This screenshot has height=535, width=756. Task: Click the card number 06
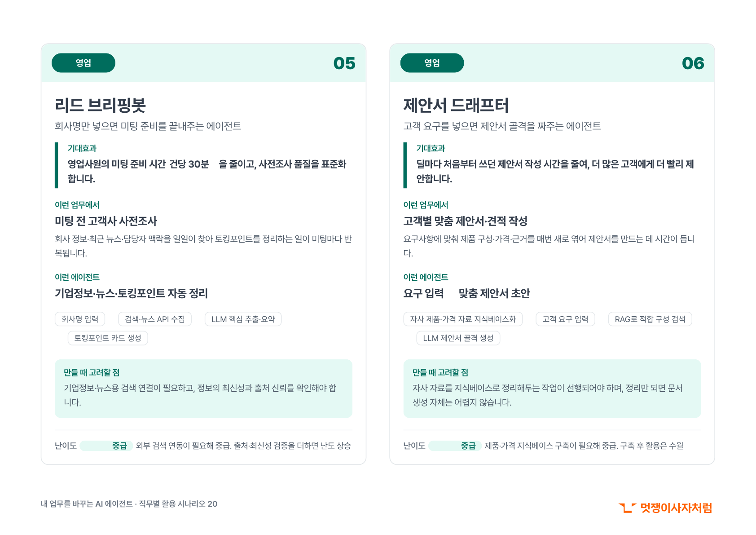pos(693,63)
